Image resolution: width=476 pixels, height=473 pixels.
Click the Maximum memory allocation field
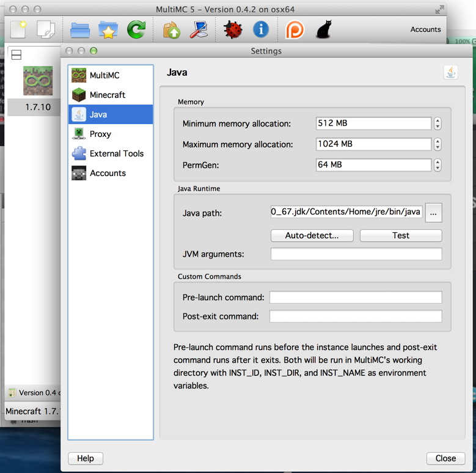point(373,144)
